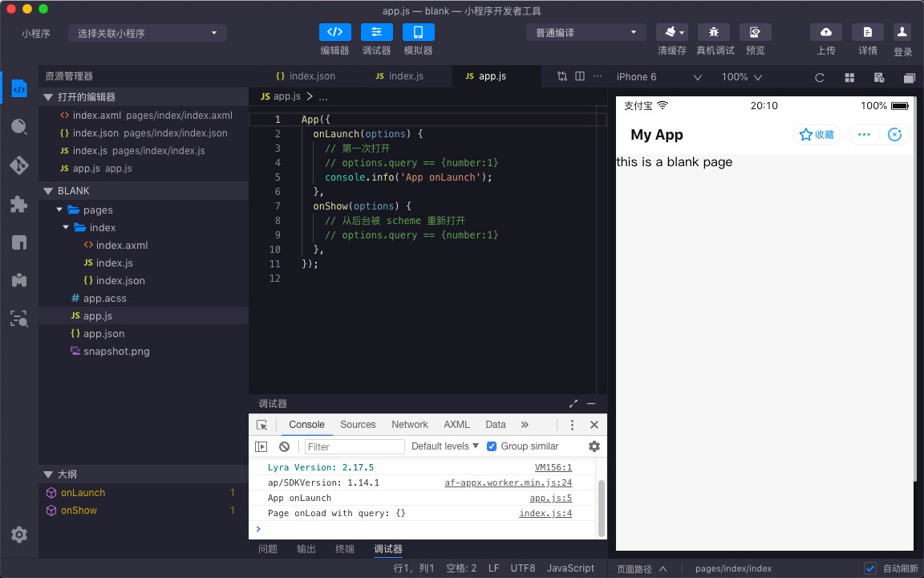Maximize the 调试器 debugger panel
Image resolution: width=924 pixels, height=578 pixels.
573,404
